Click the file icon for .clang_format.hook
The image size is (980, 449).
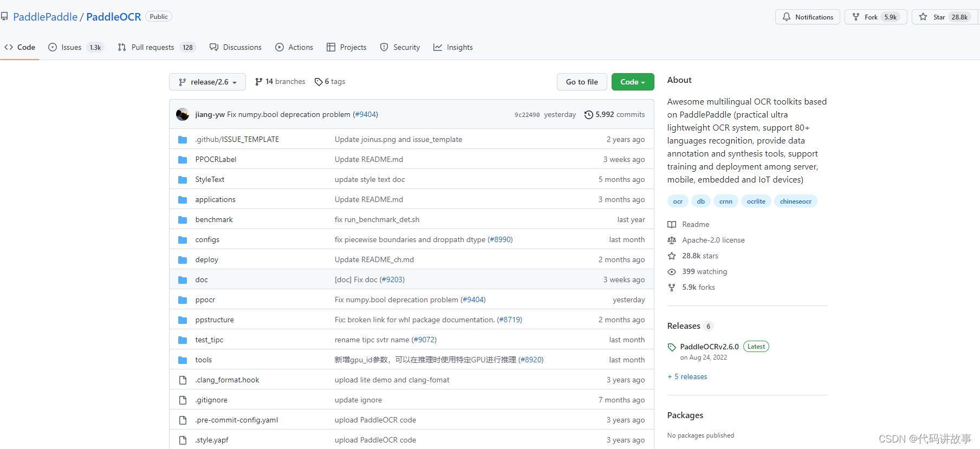click(183, 380)
